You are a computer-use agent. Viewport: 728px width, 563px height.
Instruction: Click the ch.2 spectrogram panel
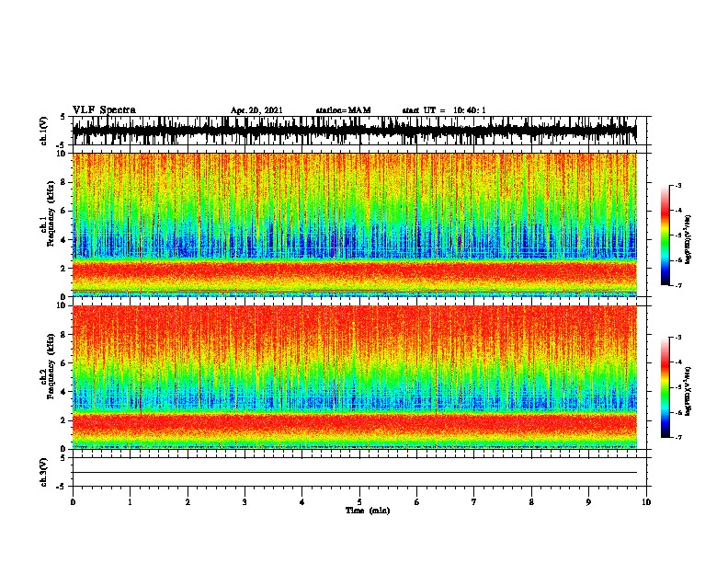[x=355, y=377]
